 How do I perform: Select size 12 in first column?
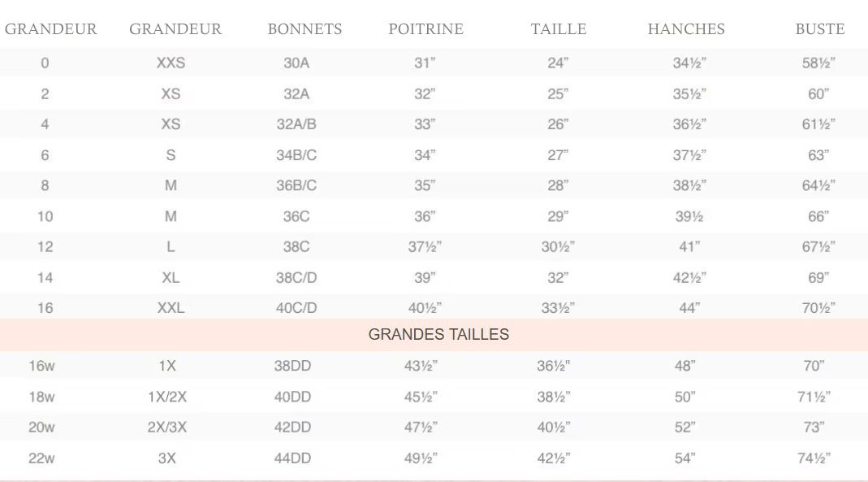[45, 247]
